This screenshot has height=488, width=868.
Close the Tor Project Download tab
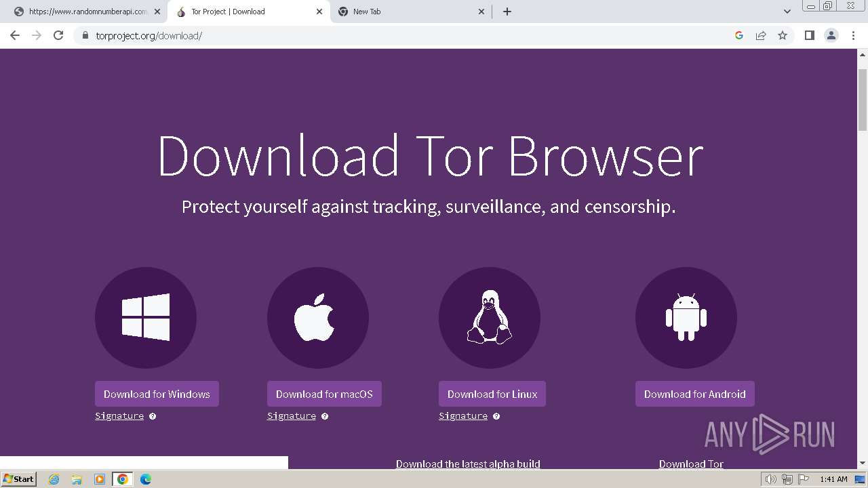point(319,12)
